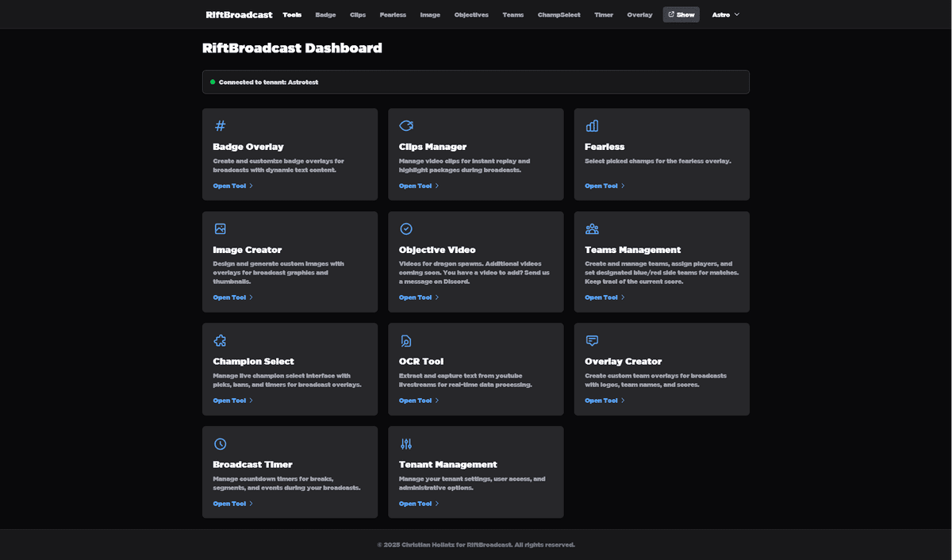Click the Broadcast Timer clock icon
Image resolution: width=952 pixels, height=560 pixels.
[219, 443]
